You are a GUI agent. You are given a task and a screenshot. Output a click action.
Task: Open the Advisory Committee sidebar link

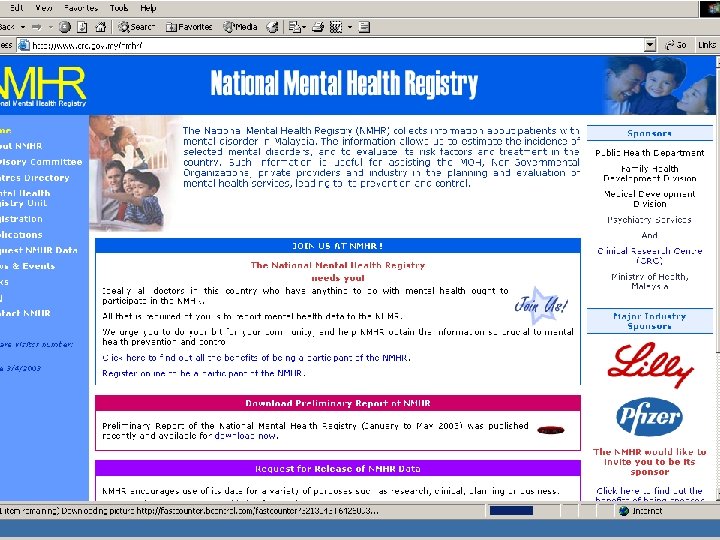[41, 162]
